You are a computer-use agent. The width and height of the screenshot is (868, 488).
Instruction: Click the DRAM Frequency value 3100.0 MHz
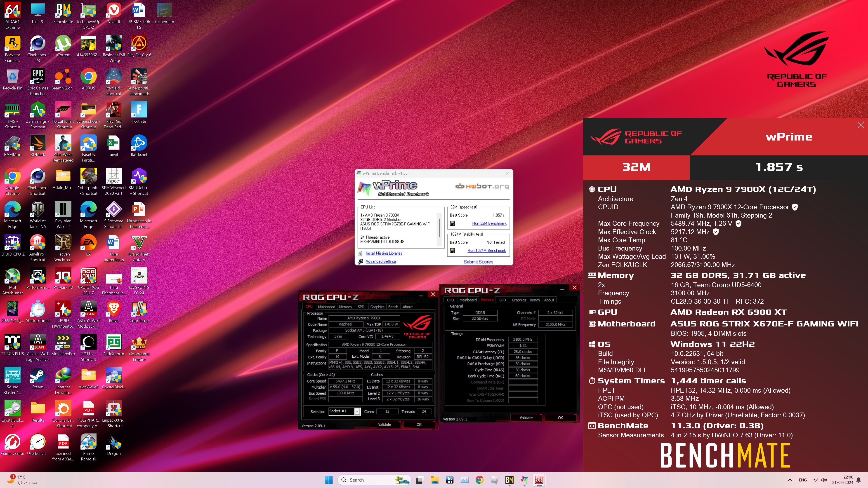[x=522, y=340]
